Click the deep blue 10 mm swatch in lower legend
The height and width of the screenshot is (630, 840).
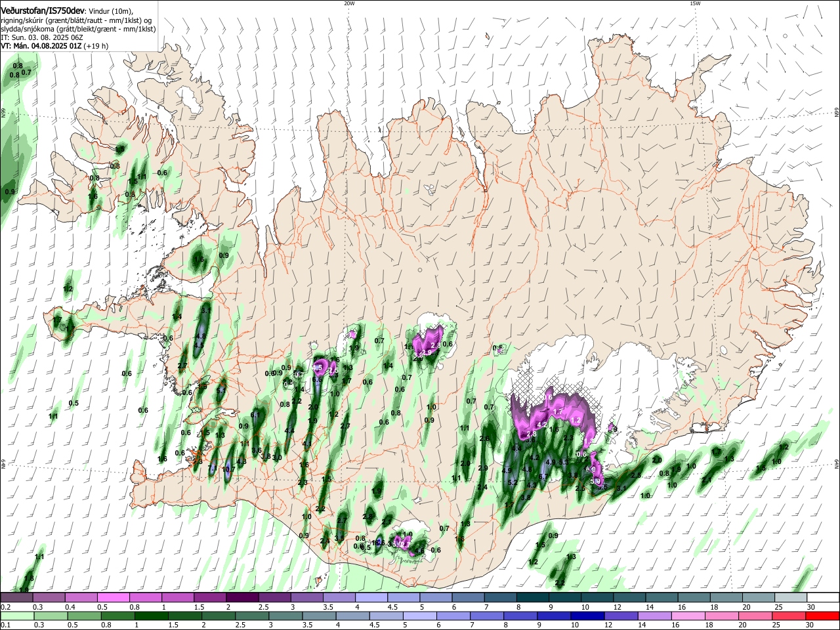[x=587, y=616]
